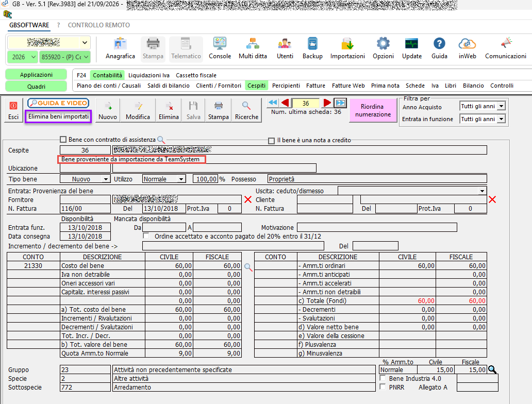Expand the Tipo bene dropdown
Image resolution: width=532 pixels, height=404 pixels.
pyautogui.click(x=106, y=179)
